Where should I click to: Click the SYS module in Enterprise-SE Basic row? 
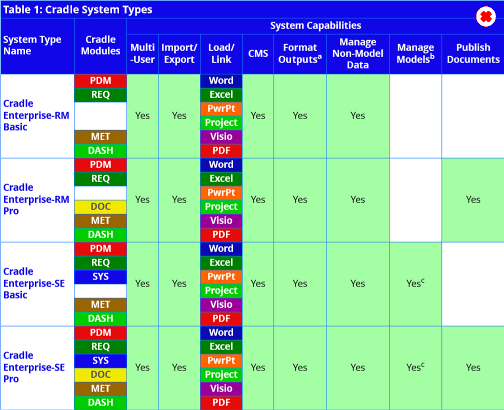100,277
